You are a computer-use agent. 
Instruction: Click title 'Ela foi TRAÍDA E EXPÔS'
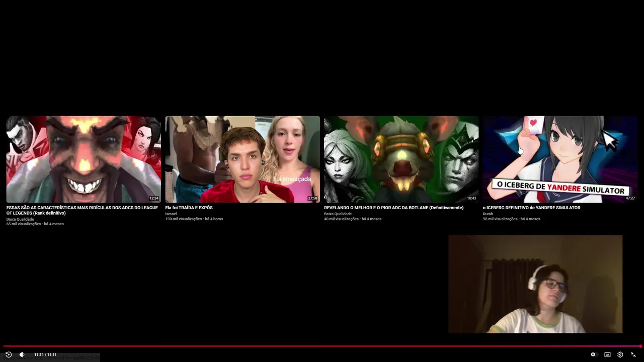[189, 208]
